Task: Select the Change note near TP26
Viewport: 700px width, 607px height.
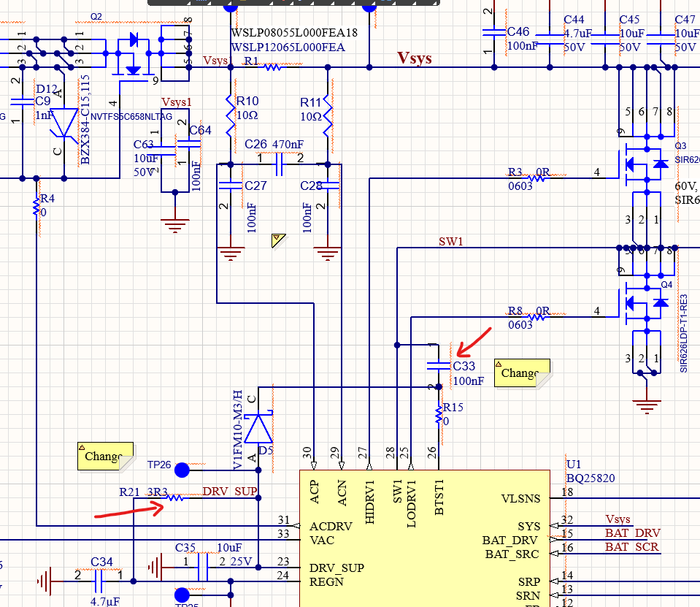Action: tap(106, 456)
